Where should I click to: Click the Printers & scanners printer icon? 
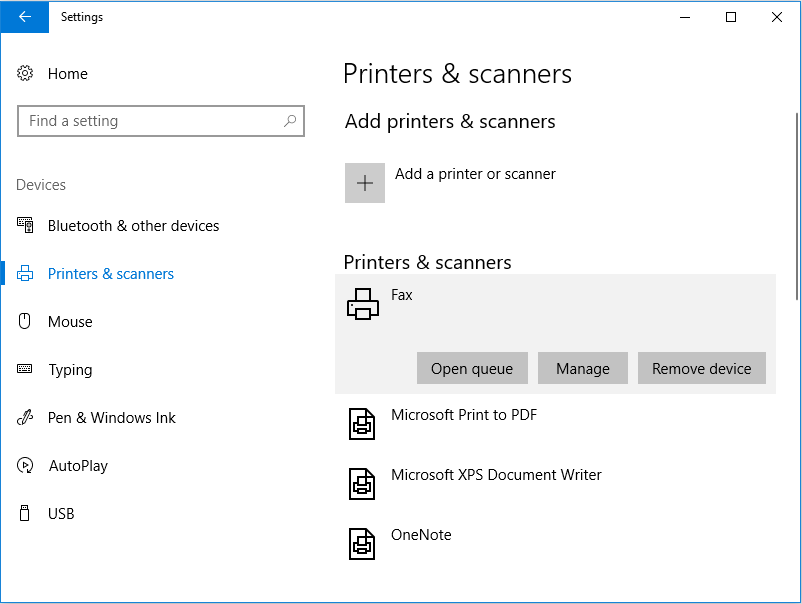(x=24, y=273)
